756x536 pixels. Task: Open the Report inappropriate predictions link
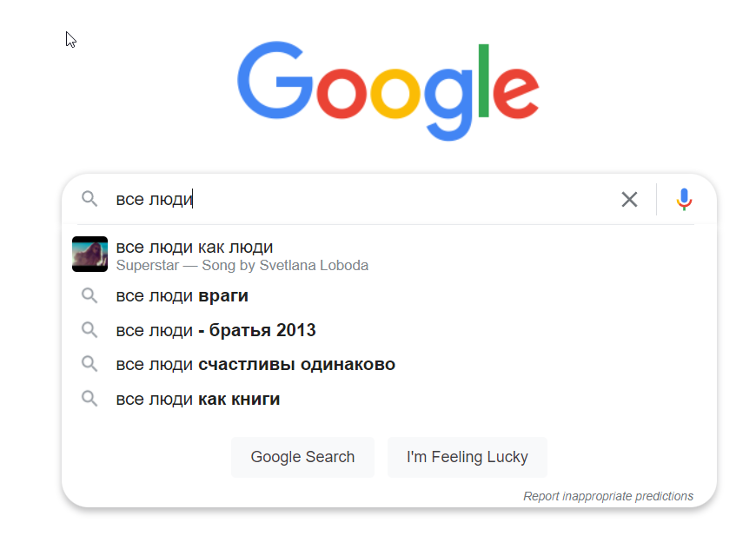pos(607,496)
